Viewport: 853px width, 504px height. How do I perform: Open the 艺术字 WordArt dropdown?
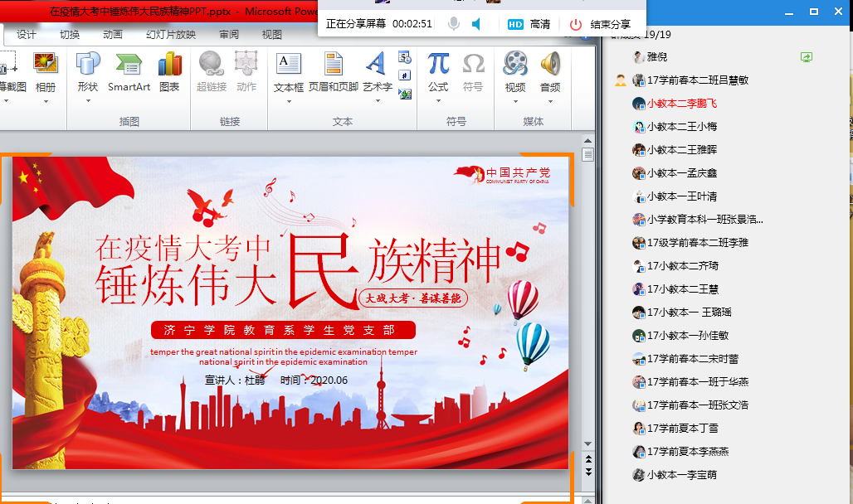(377, 102)
